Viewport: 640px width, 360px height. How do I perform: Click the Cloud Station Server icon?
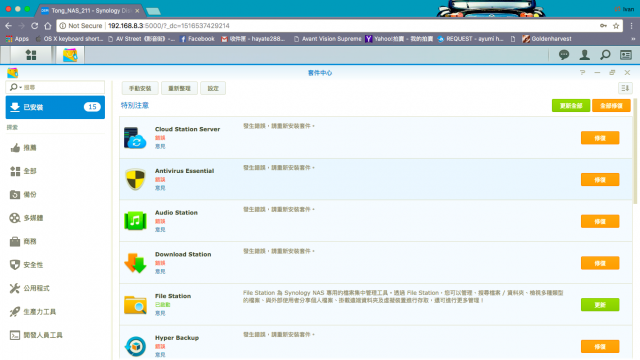(x=135, y=138)
